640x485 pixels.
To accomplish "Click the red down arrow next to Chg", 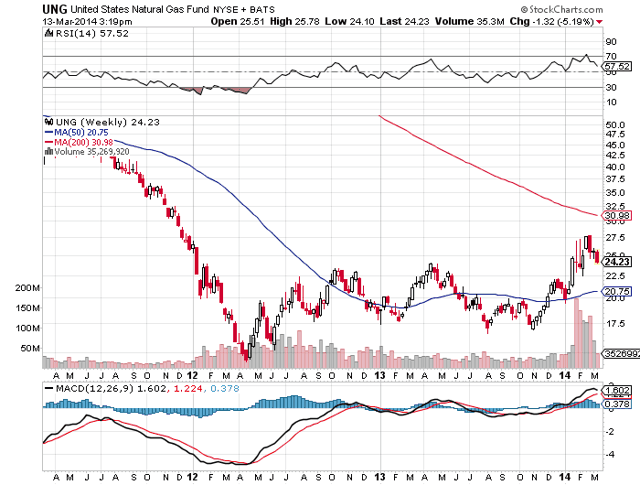I will tap(599, 22).
